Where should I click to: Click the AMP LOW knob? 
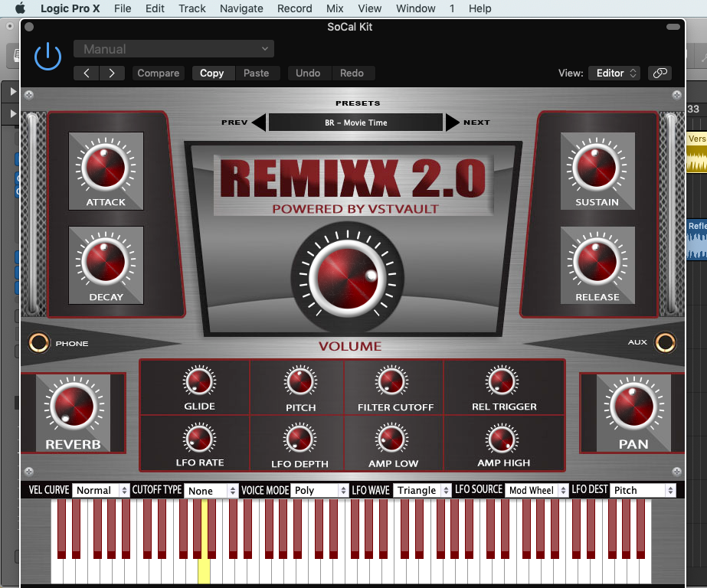tap(391, 439)
